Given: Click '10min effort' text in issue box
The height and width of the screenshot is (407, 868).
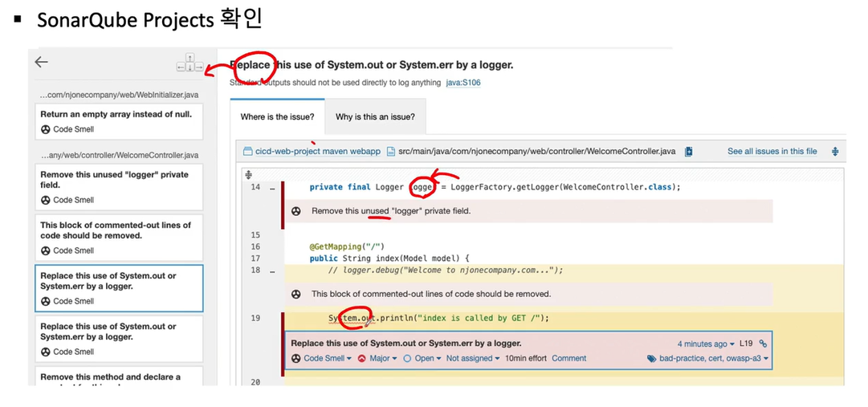Looking at the screenshot, I should [526, 358].
